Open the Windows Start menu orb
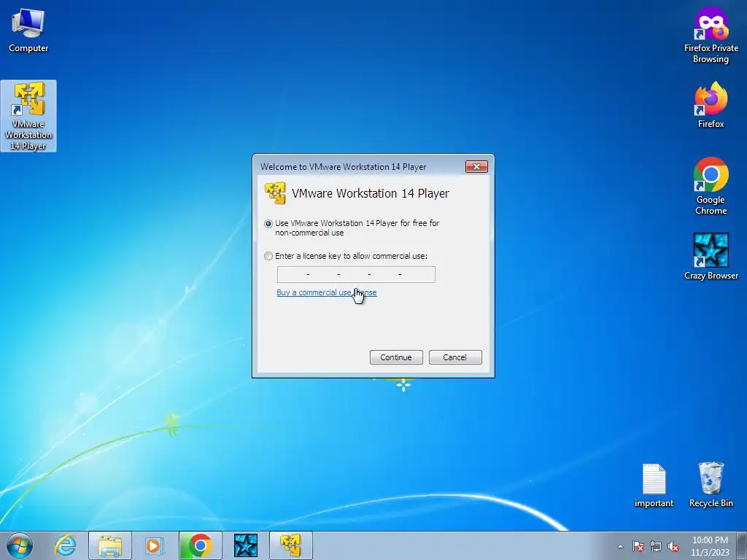 (20, 545)
